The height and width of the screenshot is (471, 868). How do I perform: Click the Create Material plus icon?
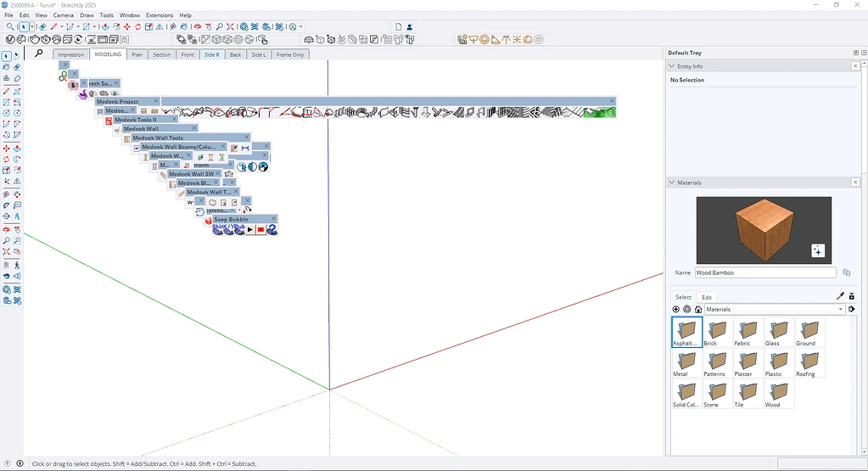pyautogui.click(x=676, y=310)
